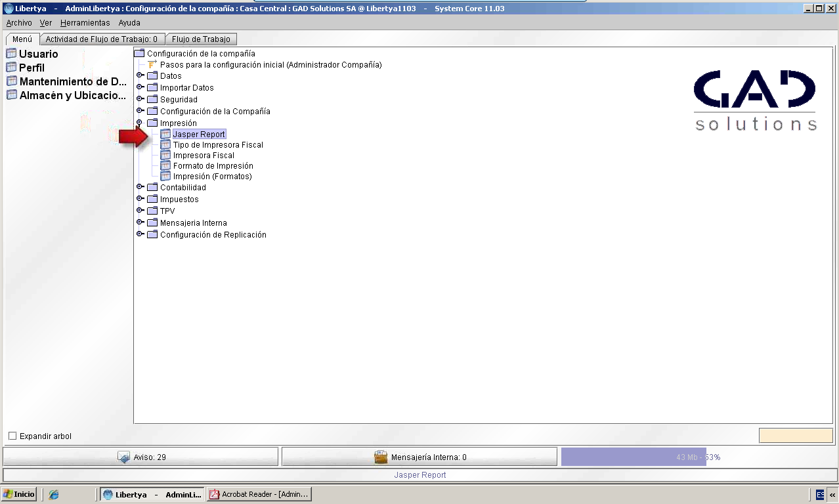Viewport: 839px width, 504px height.
Task: Open the Ayuda menu
Action: pos(129,23)
